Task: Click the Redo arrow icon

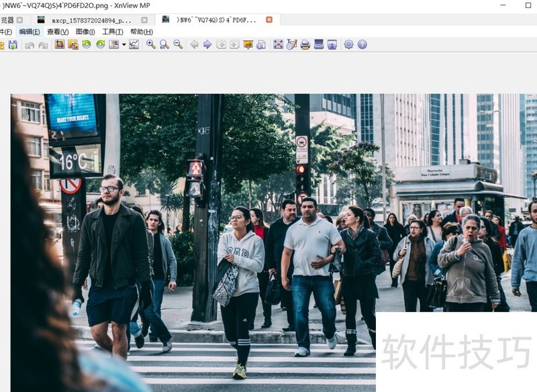Action: click(x=43, y=45)
